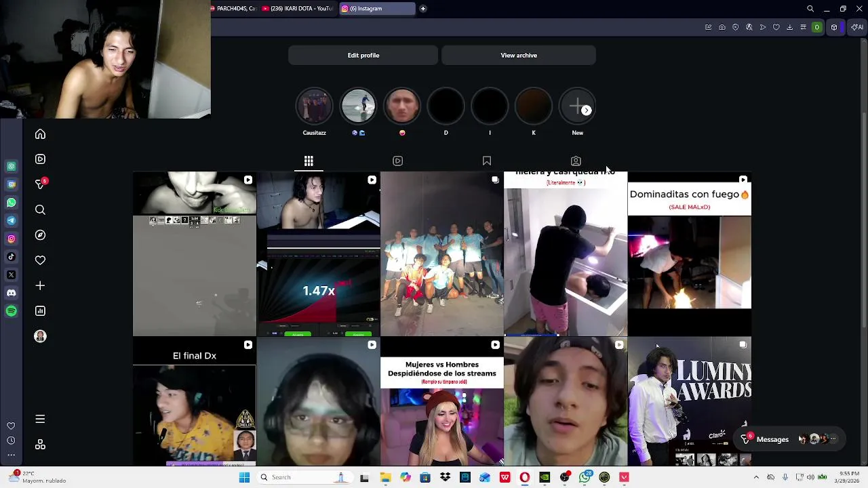Create new post with the plus icon
Viewport: 868px width, 488px height.
point(40,286)
